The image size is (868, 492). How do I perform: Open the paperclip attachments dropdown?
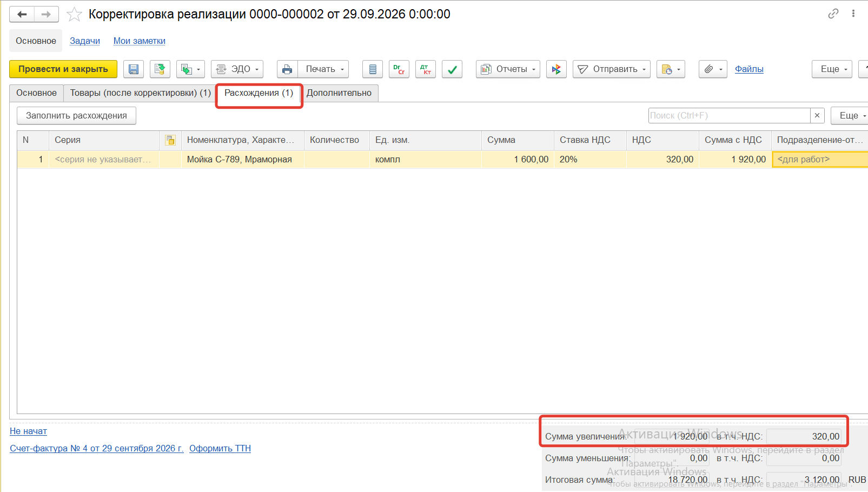click(x=713, y=69)
